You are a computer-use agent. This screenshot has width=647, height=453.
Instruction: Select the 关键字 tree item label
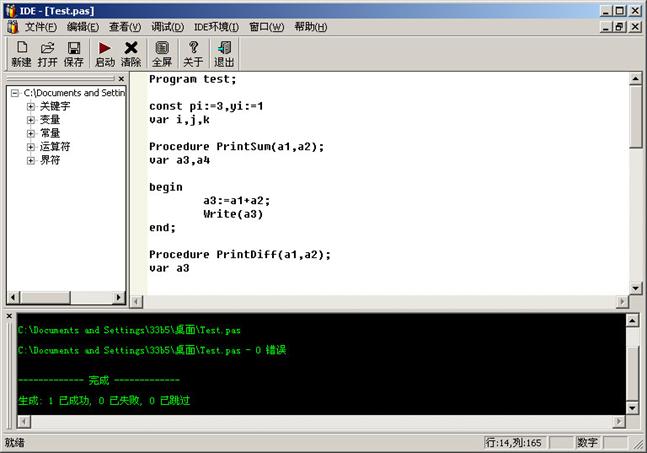(x=55, y=106)
